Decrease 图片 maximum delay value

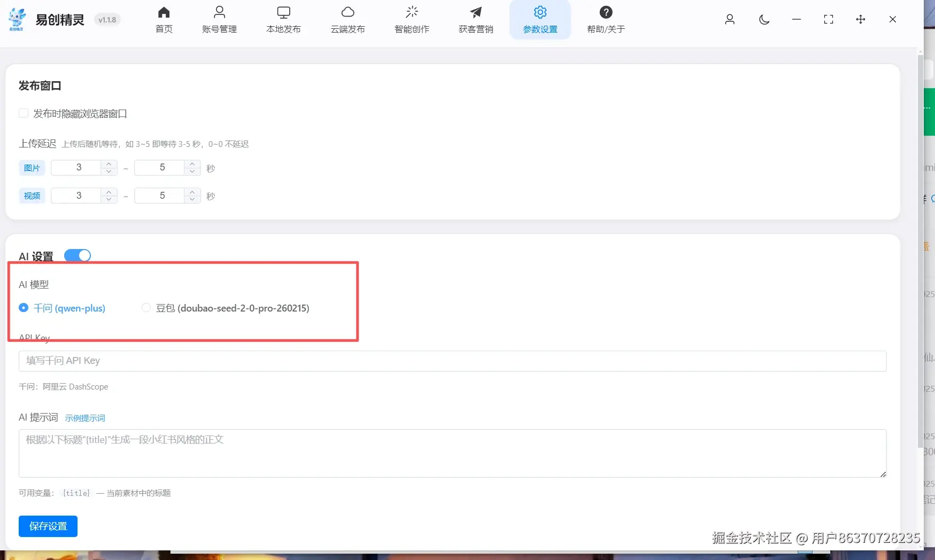pyautogui.click(x=192, y=172)
